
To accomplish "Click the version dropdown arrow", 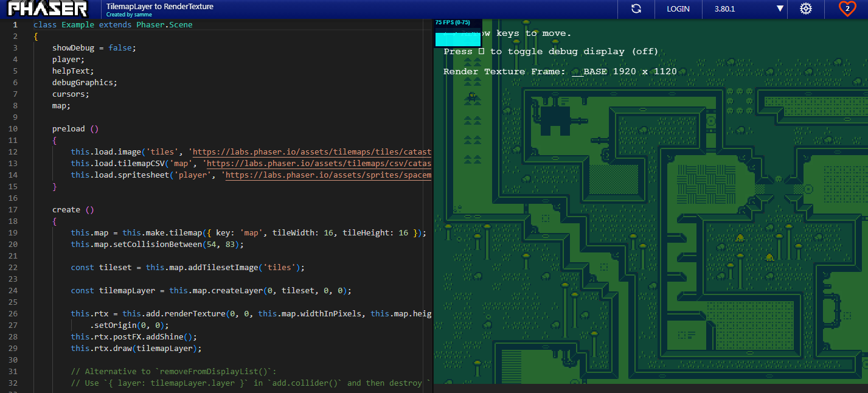I will (x=780, y=9).
